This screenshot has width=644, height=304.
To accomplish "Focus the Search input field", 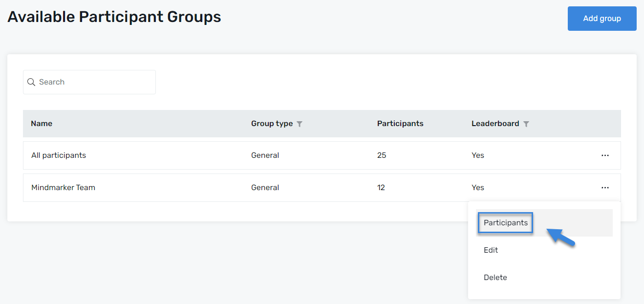I will (95, 82).
